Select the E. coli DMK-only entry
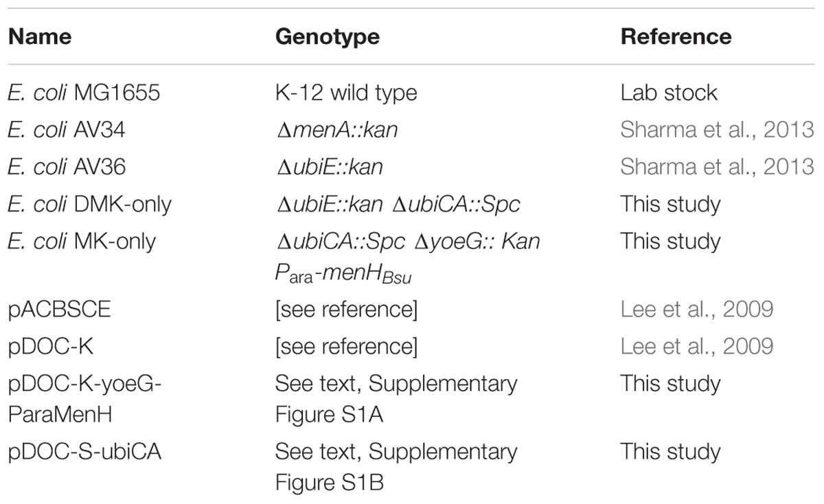Screen dimensions: 824x504 [90, 204]
